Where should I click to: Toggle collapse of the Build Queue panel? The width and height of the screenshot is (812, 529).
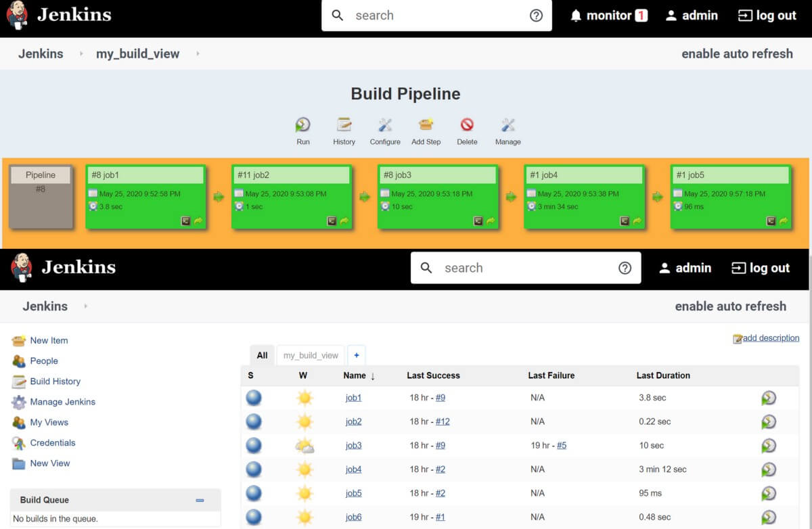point(200,500)
